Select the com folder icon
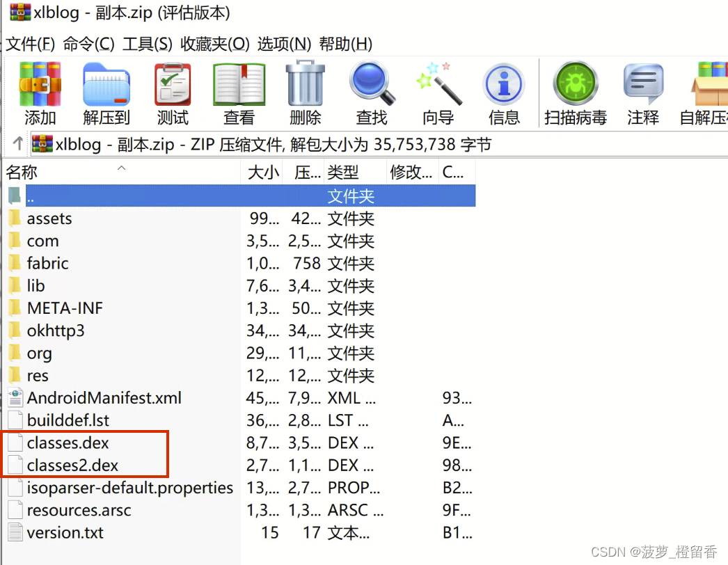Viewport: 728px width, 565px height. pyautogui.click(x=15, y=241)
